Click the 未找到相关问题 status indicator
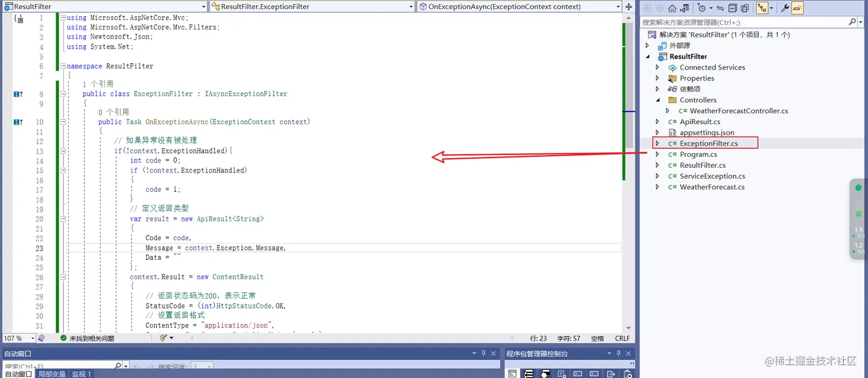The width and height of the screenshot is (868, 378). [x=87, y=339]
